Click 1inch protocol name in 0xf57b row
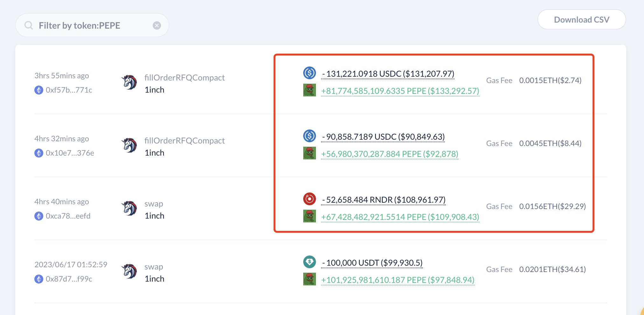The image size is (644, 315). (154, 90)
